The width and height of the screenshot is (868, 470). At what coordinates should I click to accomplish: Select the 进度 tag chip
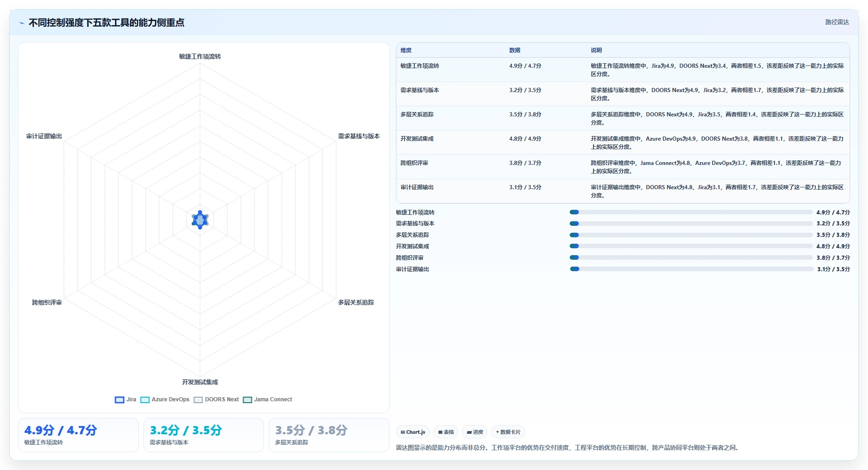pos(475,432)
